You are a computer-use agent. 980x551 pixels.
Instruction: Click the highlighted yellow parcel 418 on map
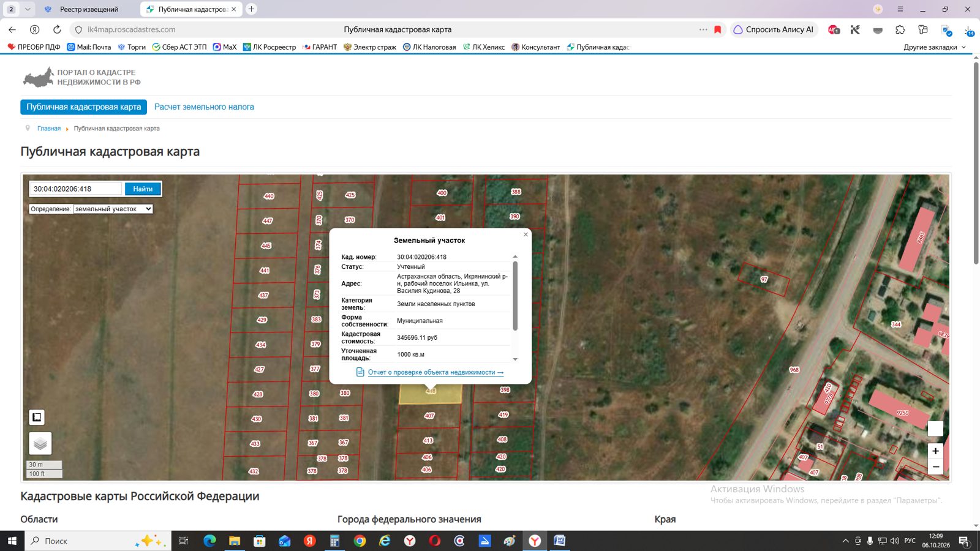pos(431,394)
